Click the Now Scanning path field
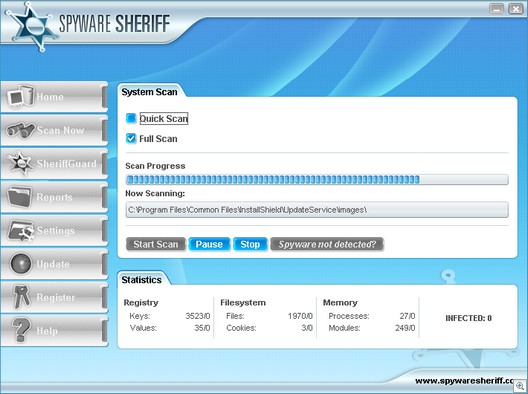 [x=317, y=210]
